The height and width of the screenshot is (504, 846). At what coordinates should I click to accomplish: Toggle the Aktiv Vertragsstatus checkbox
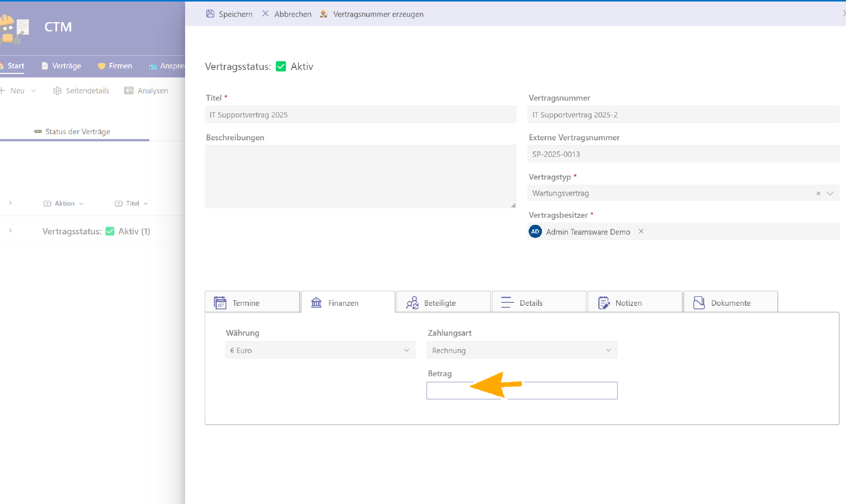[x=281, y=66]
